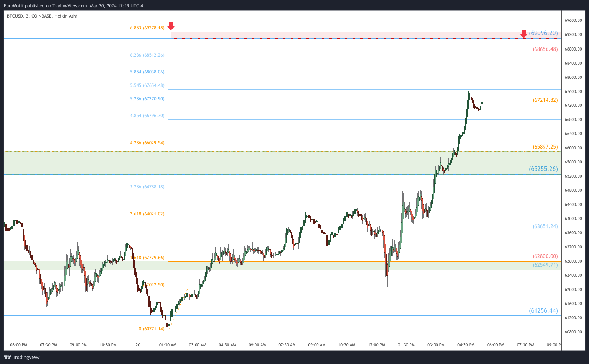
Task: Click 63200.00 on the price axis
Action: (573, 247)
